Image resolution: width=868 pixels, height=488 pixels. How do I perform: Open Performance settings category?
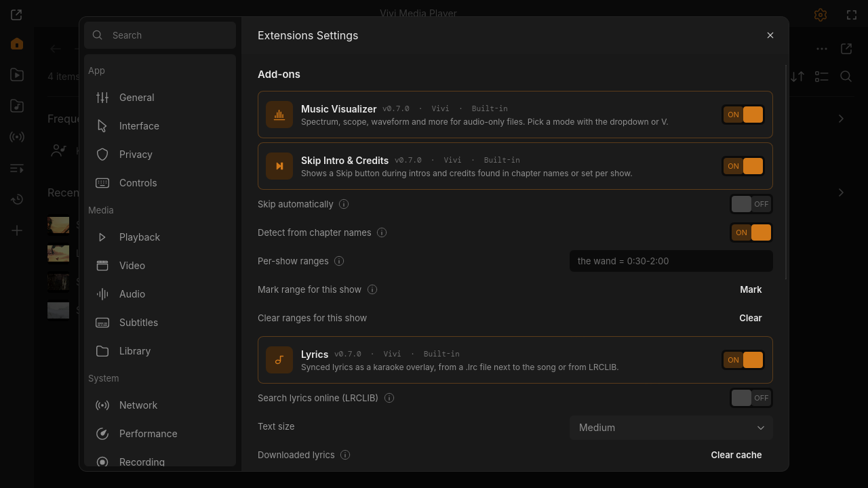[x=160, y=434]
